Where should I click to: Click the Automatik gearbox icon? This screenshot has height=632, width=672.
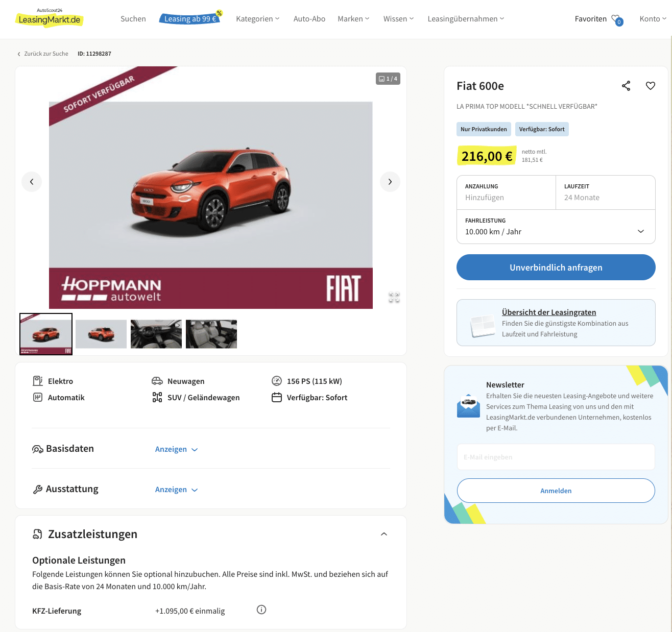pos(38,397)
